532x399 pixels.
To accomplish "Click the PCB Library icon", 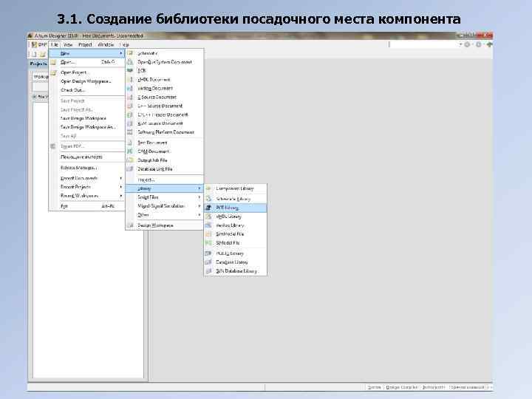I will 208,208.
